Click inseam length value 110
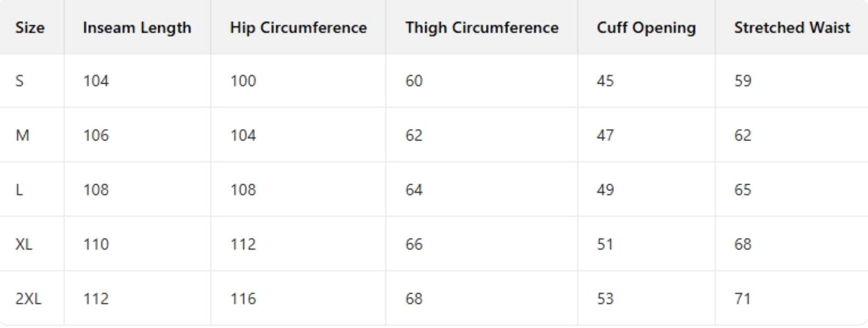 (x=96, y=244)
